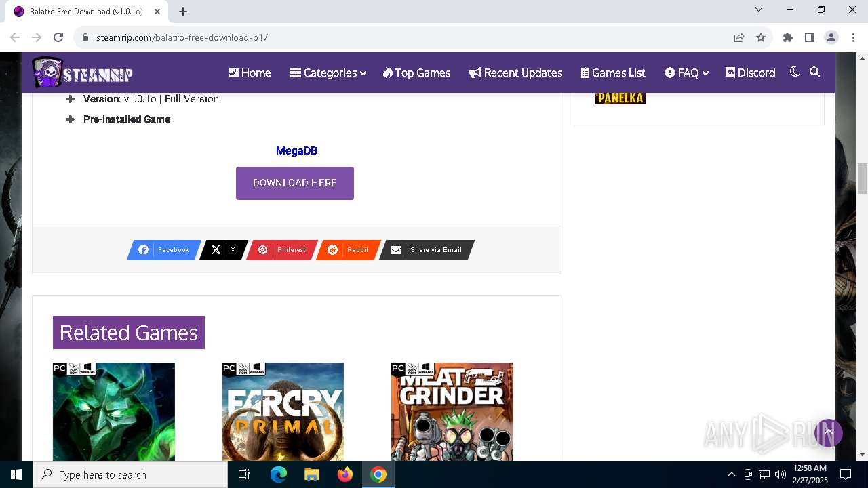Viewport: 868px width, 488px height.
Task: Launch Microsoft Edge from taskbar
Action: pos(279,474)
